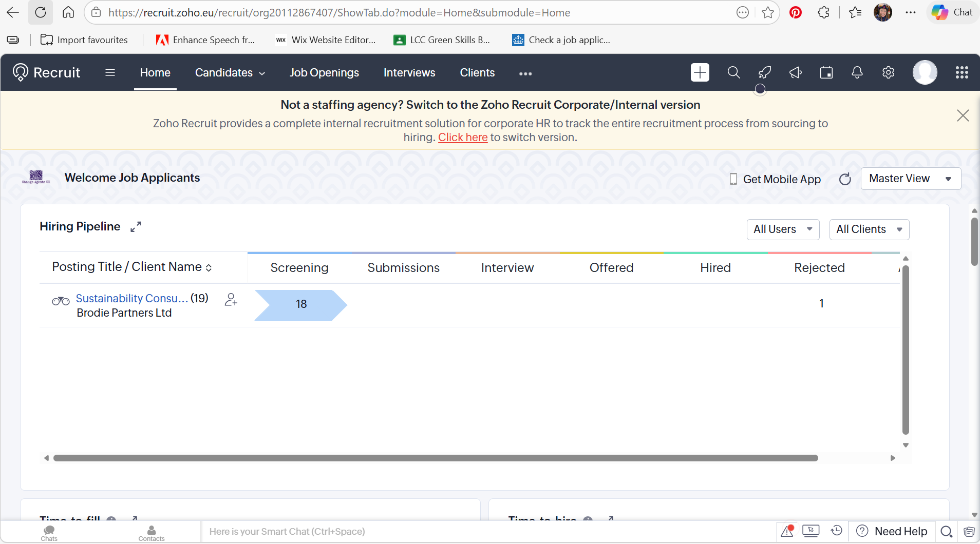Focus the Smart Chat input field

488,532
